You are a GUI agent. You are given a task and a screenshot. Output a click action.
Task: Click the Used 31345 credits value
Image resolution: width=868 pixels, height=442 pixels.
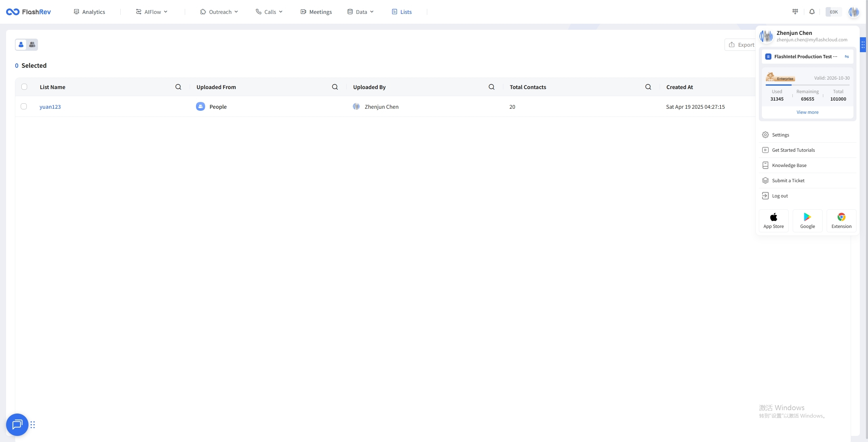tap(777, 99)
